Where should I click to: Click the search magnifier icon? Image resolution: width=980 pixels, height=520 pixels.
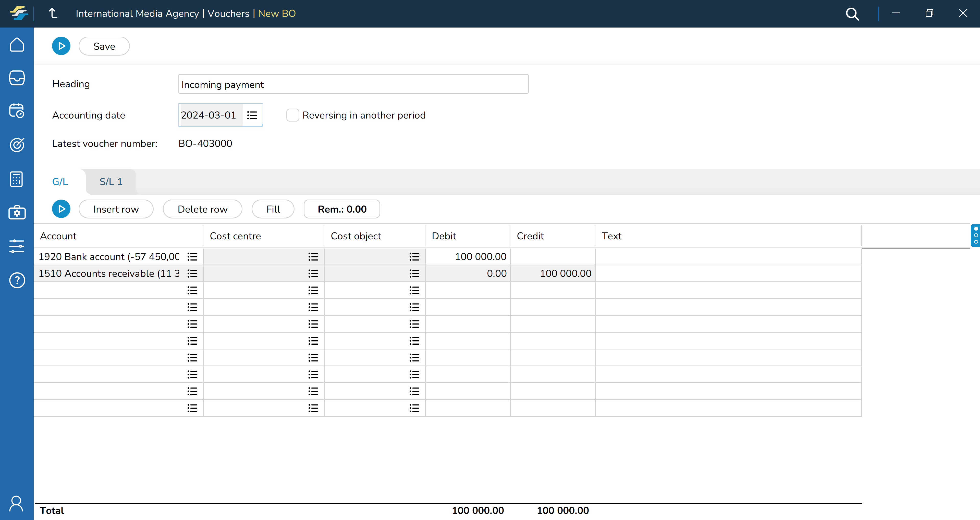tap(852, 14)
